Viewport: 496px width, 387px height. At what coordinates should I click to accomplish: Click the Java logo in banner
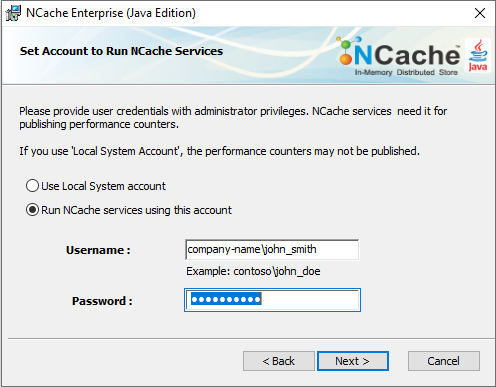pos(478,55)
